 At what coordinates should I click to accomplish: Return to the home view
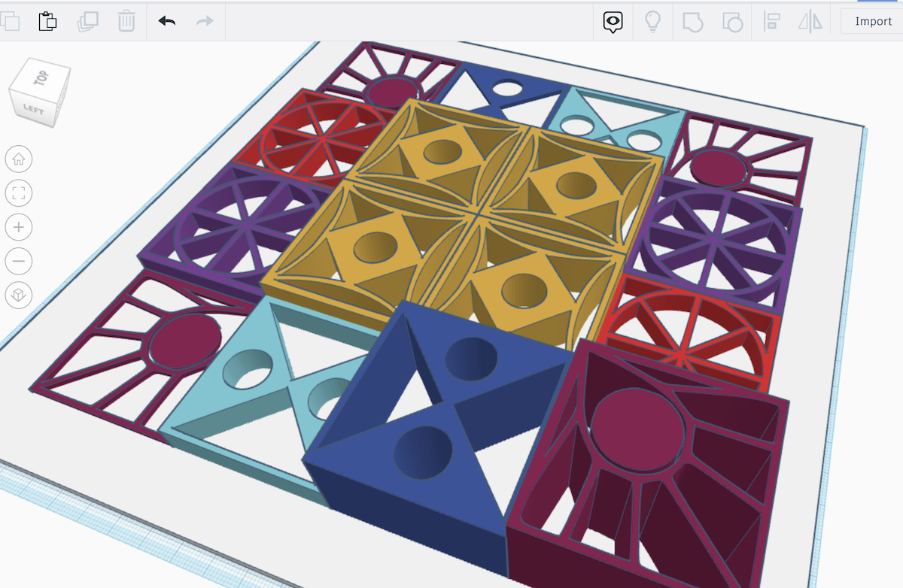19,159
